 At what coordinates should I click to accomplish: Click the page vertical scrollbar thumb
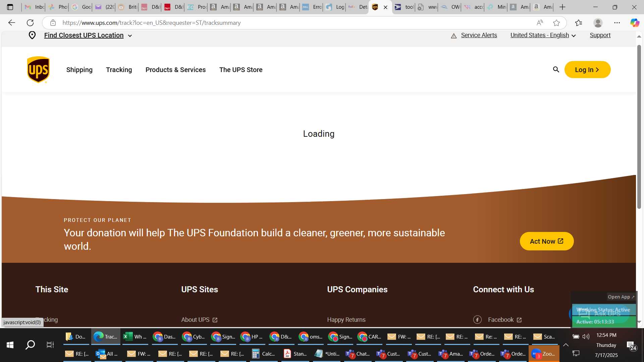click(x=639, y=127)
